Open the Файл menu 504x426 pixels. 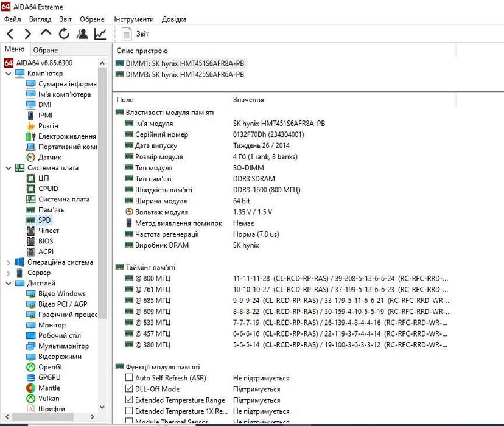click(x=13, y=19)
